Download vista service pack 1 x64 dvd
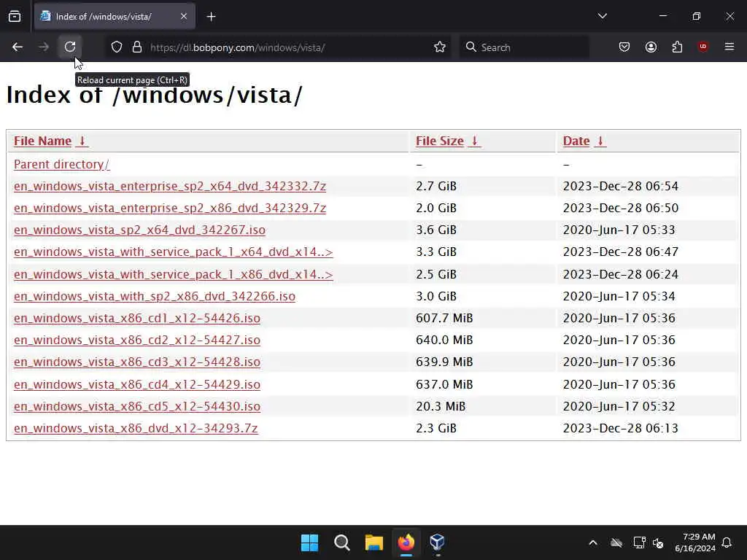 [173, 252]
